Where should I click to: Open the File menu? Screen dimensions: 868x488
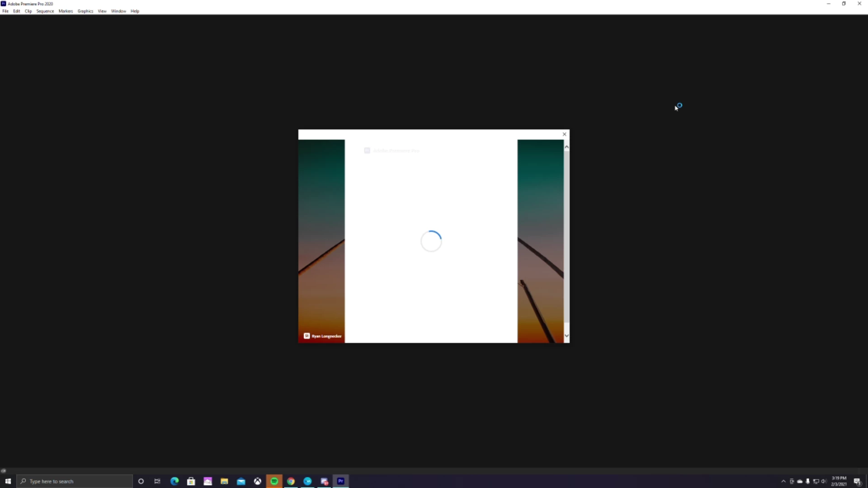5,11
